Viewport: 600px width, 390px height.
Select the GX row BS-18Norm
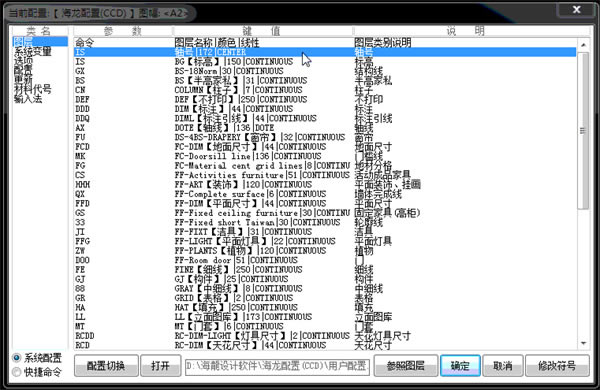pos(325,71)
